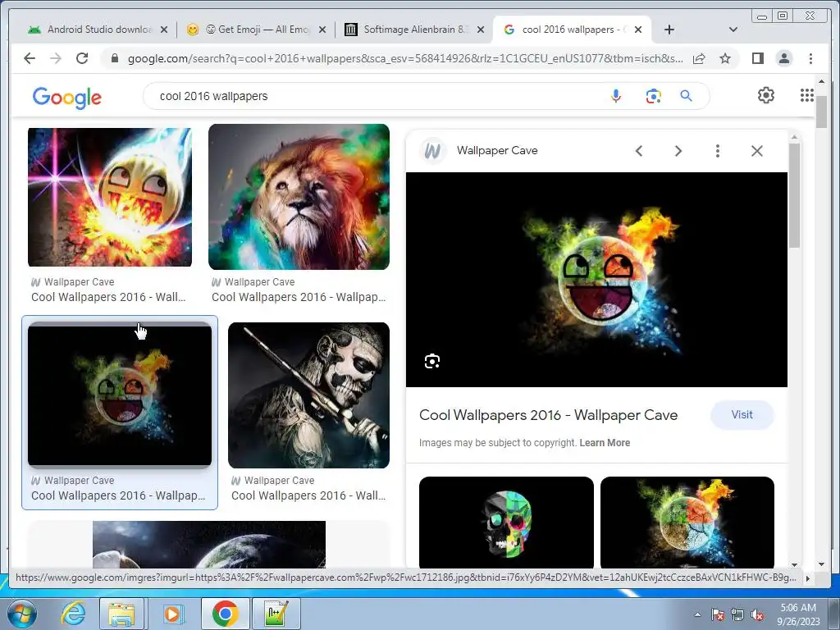Open the muted volume tray icon
Image resolution: width=840 pixels, height=630 pixels.
(757, 615)
